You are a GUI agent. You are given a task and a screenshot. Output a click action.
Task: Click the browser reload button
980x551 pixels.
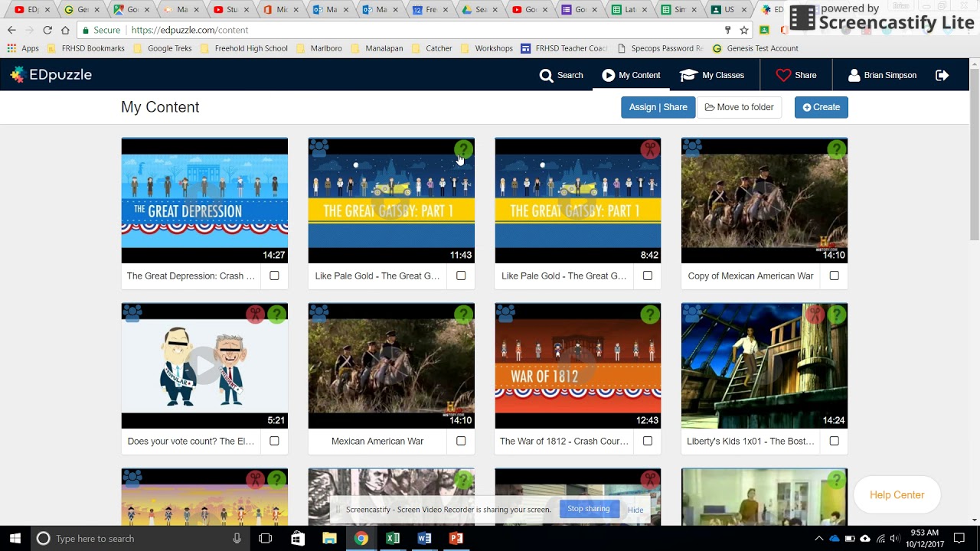tap(47, 30)
